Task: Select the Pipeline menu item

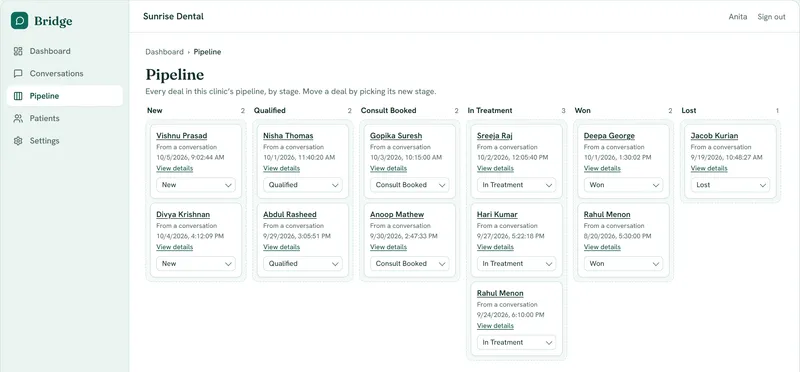Action: [65, 96]
